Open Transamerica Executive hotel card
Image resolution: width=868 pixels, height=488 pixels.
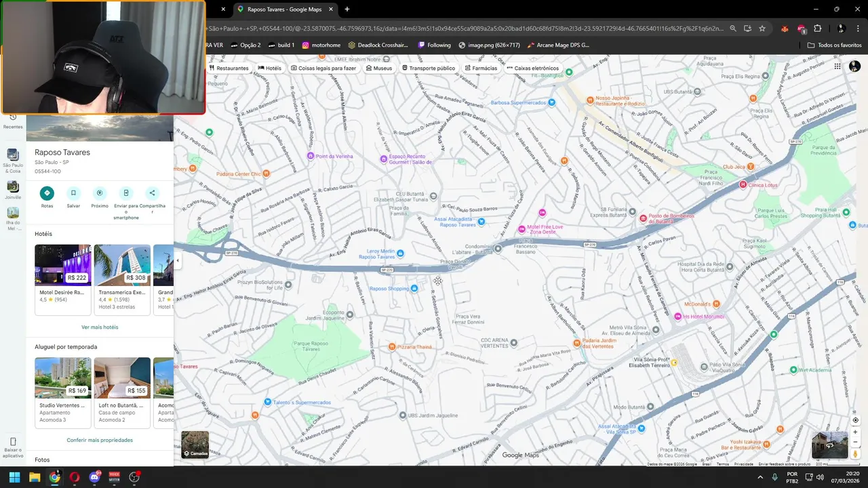coord(122,280)
